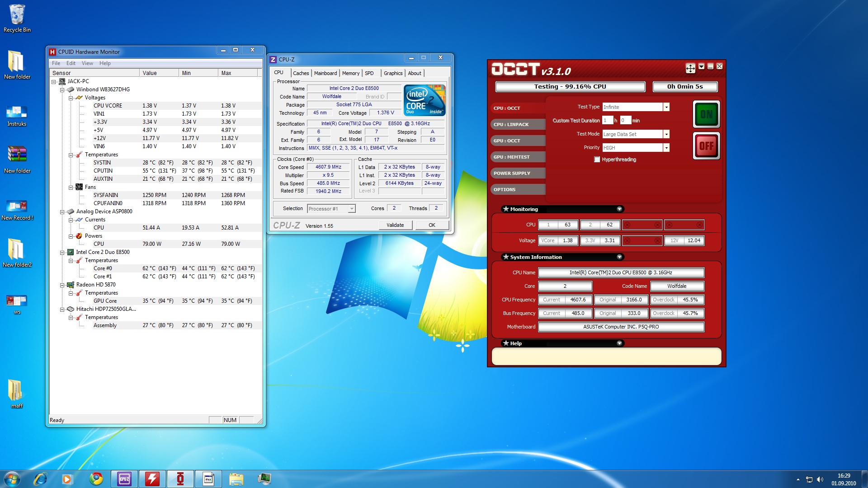Open the volume tray icon
The width and height of the screenshot is (868, 488).
tap(820, 479)
